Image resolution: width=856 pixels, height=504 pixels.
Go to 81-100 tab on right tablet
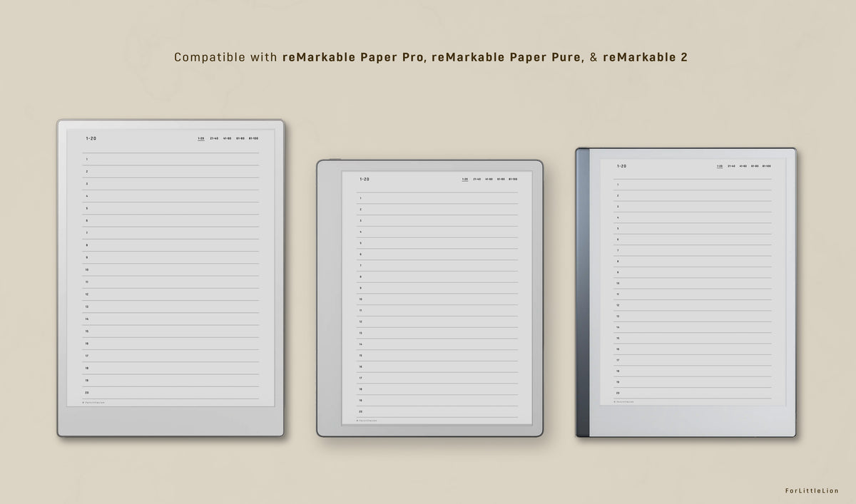tap(766, 165)
